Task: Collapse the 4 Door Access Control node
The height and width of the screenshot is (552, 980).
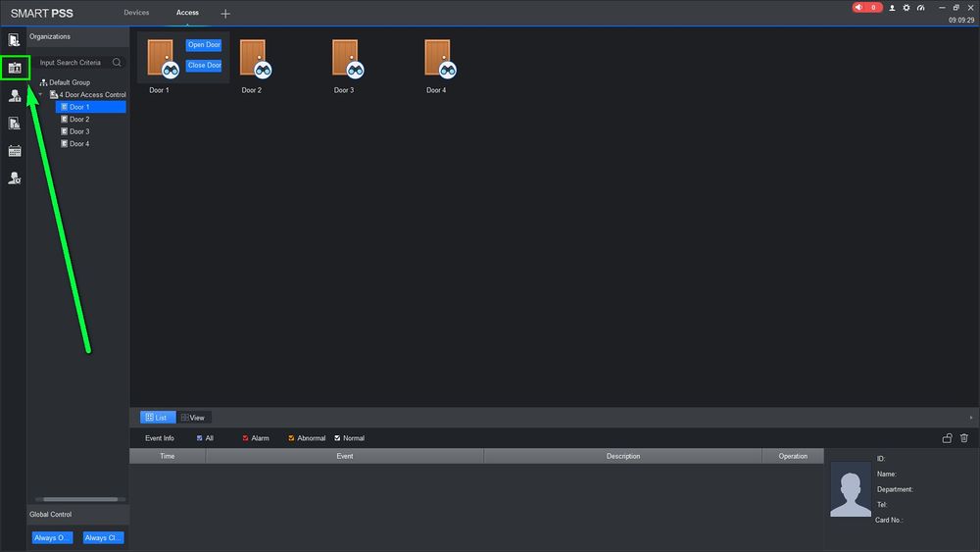Action: coord(40,94)
